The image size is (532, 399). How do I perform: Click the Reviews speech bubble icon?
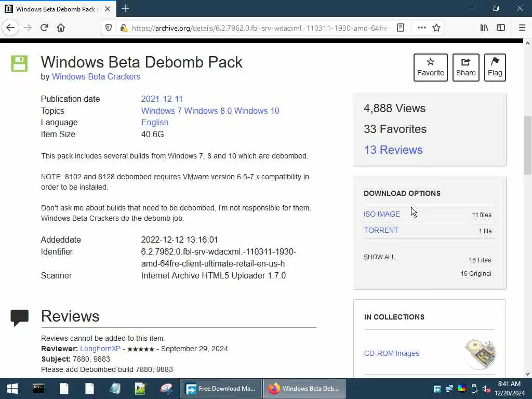19,318
